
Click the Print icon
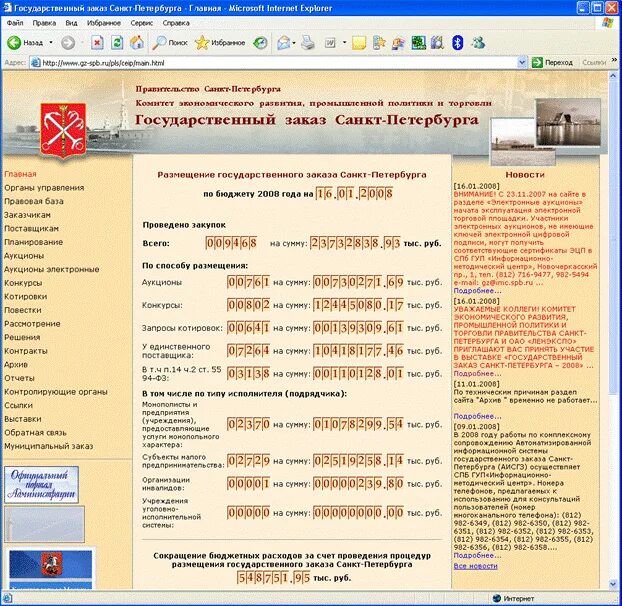pyautogui.click(x=307, y=42)
